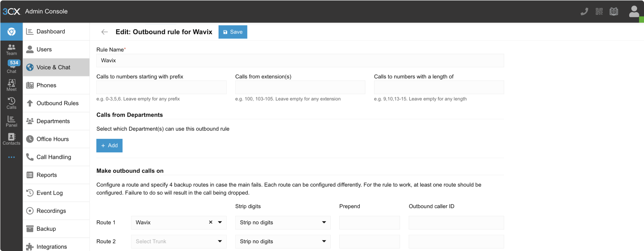Add a department with Add button
The width and height of the screenshot is (644, 251).
109,146
